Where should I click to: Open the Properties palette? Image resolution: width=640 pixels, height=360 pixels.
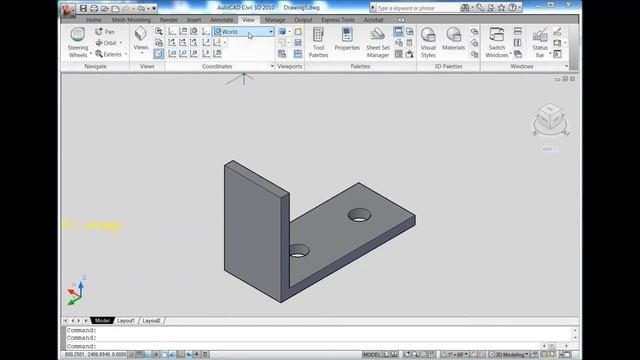(x=347, y=39)
